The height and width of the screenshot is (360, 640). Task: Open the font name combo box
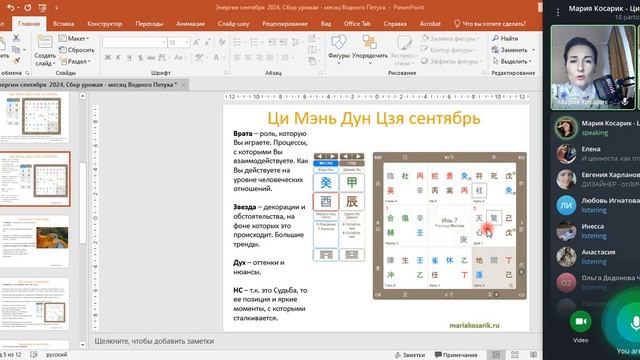[x=134, y=42]
